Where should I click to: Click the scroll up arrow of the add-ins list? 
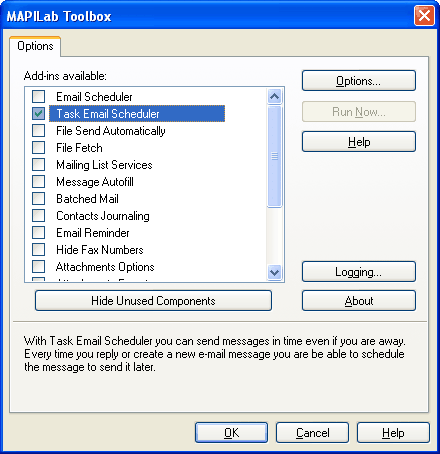[275, 97]
